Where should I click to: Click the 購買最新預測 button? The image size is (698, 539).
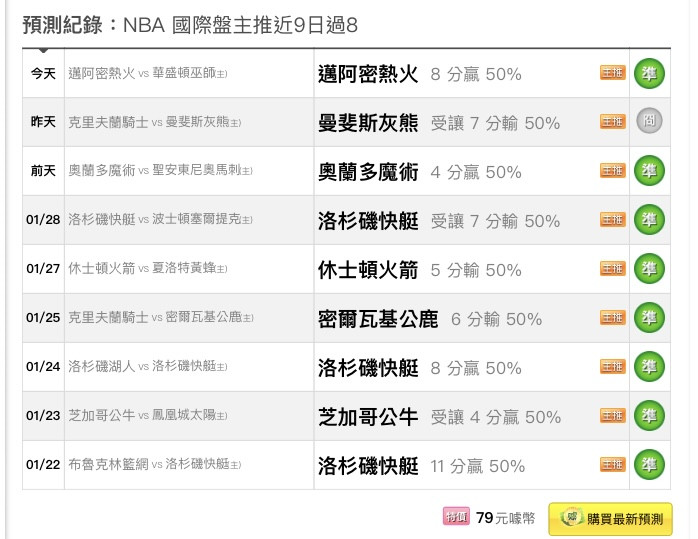[610, 519]
